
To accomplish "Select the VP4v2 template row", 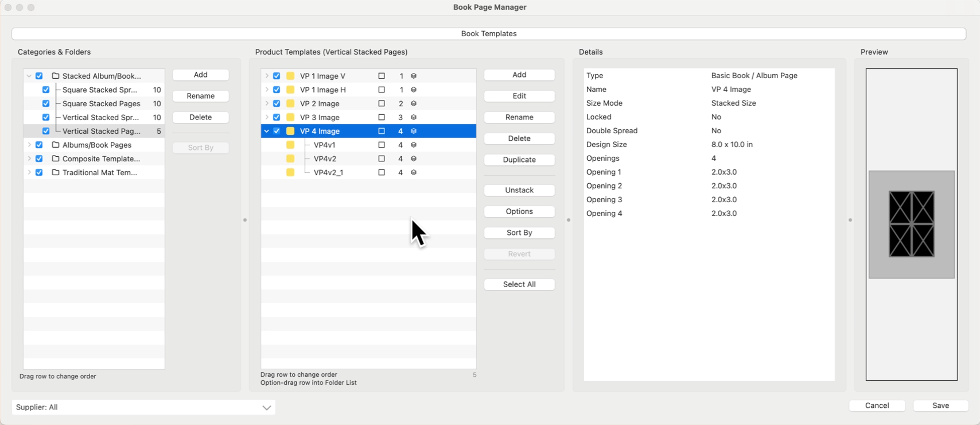I will 325,159.
